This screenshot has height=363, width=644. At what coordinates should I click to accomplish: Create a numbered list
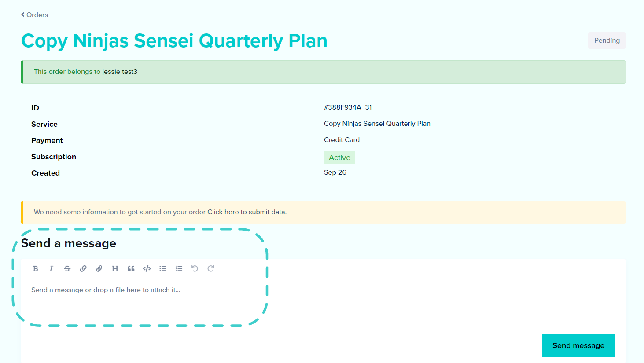tap(179, 268)
